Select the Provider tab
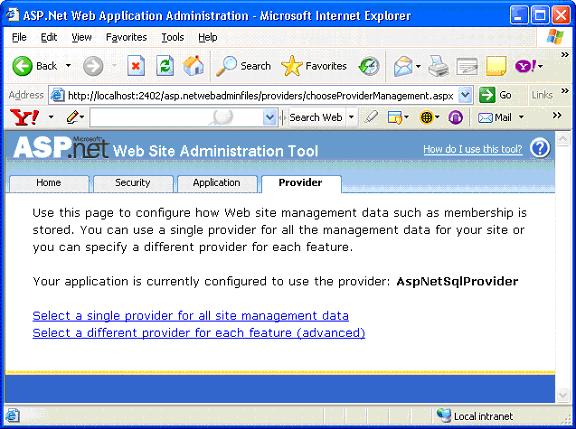The image size is (576, 429). tap(300, 183)
